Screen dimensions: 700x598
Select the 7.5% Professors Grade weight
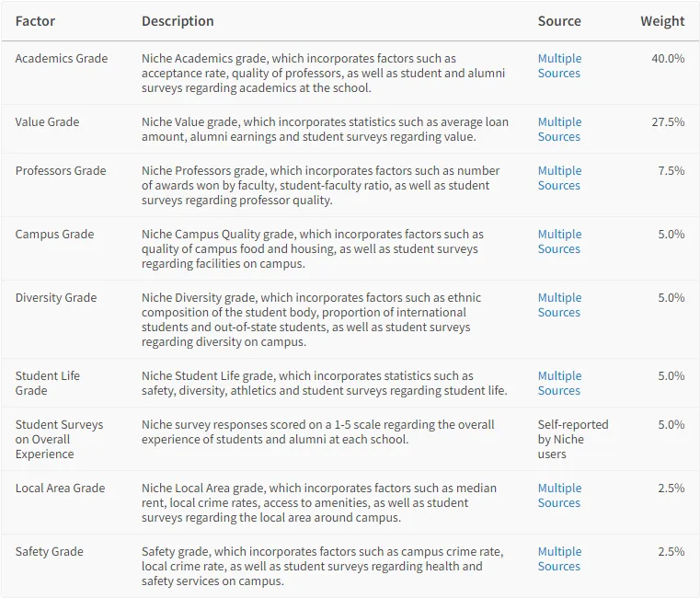point(671,170)
